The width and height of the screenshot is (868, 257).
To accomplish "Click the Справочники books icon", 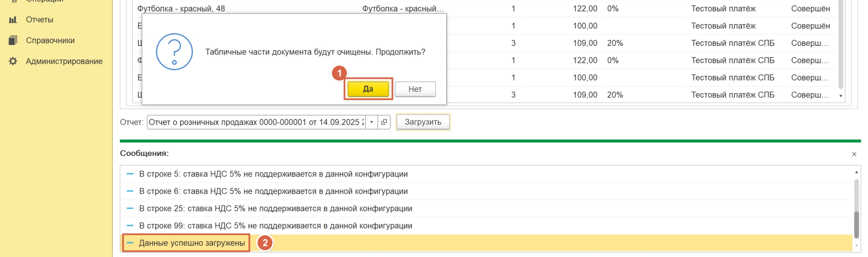I will click(13, 40).
